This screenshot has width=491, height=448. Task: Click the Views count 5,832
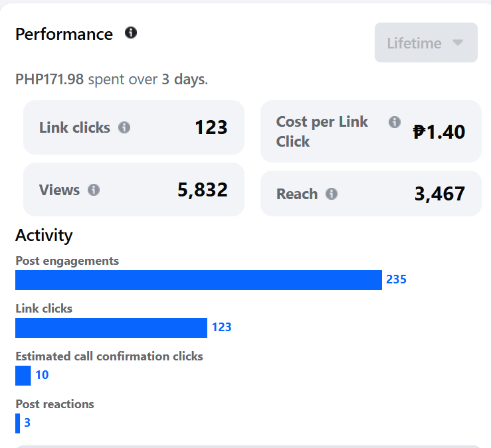click(x=203, y=190)
